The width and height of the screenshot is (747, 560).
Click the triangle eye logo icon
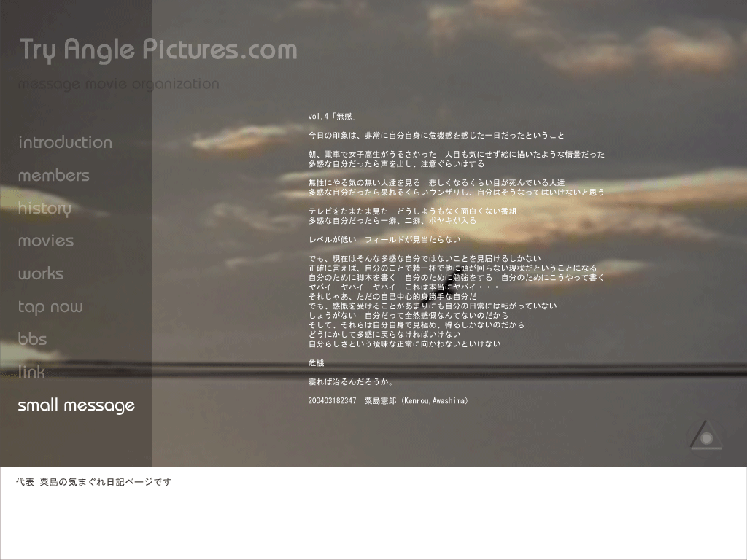pyautogui.click(x=705, y=436)
